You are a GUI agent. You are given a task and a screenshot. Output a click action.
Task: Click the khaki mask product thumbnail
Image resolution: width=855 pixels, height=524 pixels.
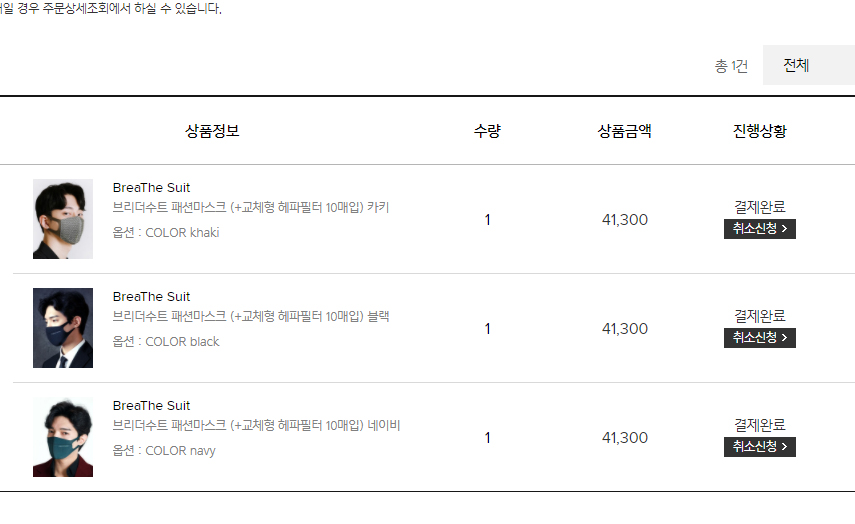coord(63,219)
